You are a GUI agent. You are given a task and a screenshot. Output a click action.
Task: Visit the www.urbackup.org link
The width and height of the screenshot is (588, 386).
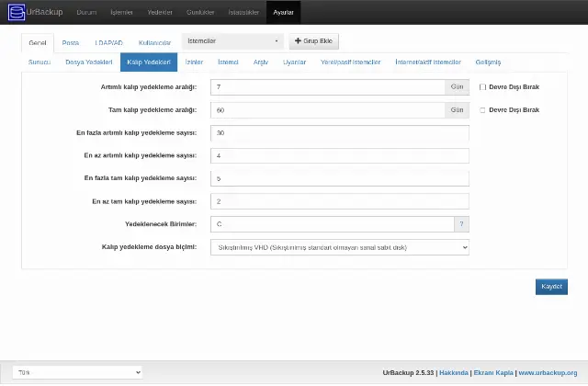548,373
